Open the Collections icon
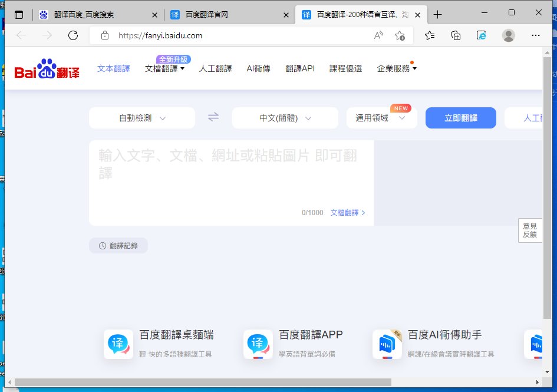557x392 pixels. click(x=456, y=35)
